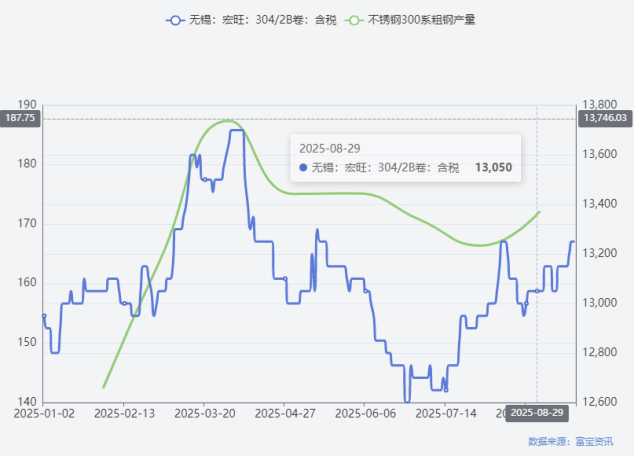Click the blue data point at 2025-01-02
This screenshot has height=456, width=635.
click(x=44, y=316)
